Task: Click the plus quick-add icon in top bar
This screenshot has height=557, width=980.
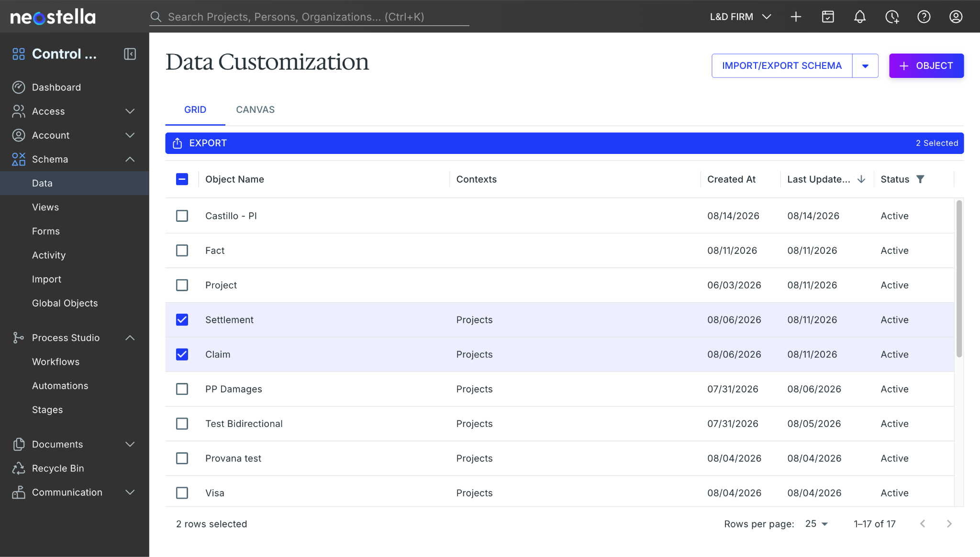Action: point(796,17)
